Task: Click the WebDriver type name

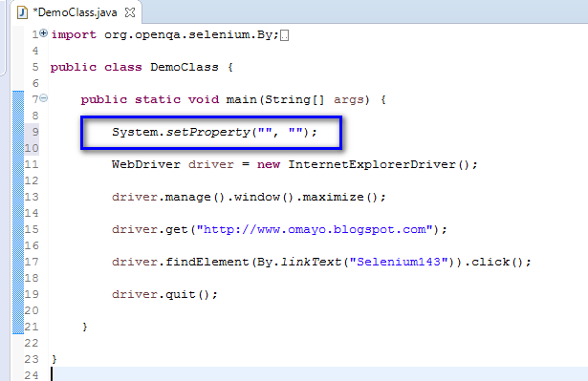Action: 146,164
